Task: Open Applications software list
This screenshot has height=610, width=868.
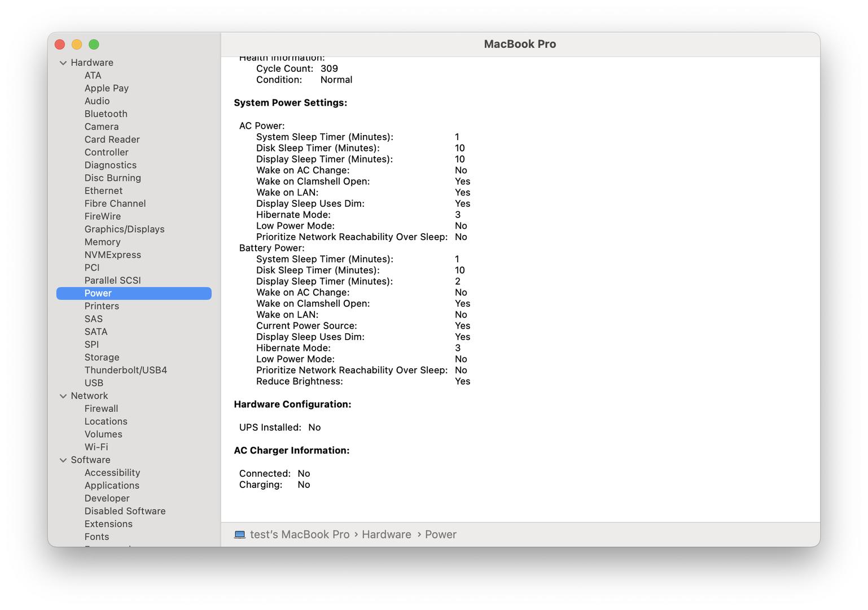Action: tap(112, 486)
